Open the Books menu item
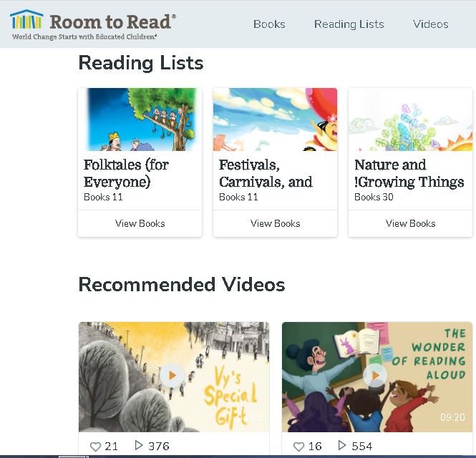476x458 pixels. click(269, 24)
